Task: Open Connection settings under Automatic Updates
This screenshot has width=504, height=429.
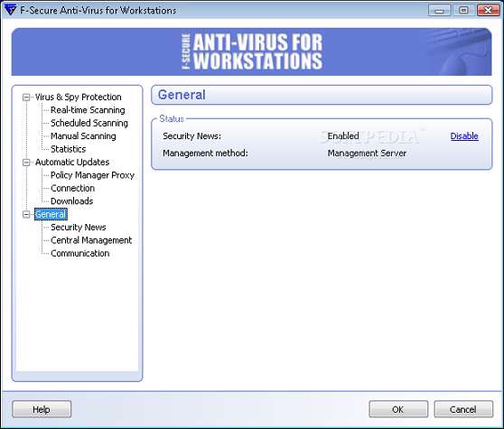Action: point(72,189)
